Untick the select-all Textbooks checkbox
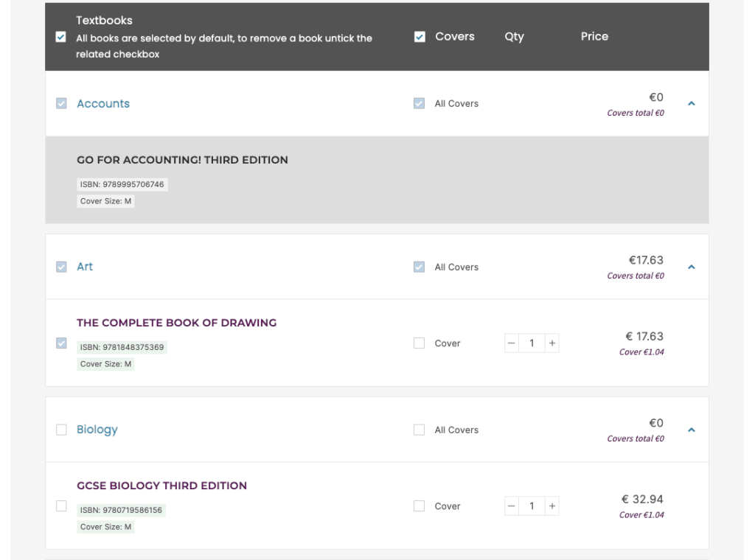Image resolution: width=755 pixels, height=560 pixels. click(x=61, y=37)
